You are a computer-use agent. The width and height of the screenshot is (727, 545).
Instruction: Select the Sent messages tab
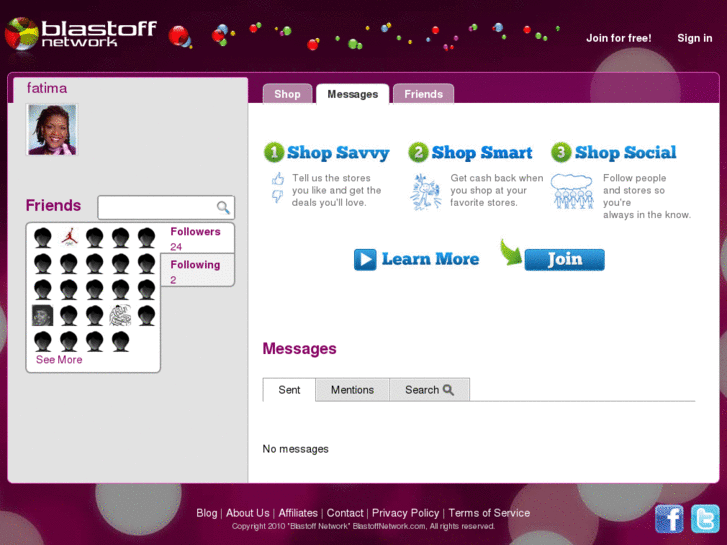coord(289,390)
